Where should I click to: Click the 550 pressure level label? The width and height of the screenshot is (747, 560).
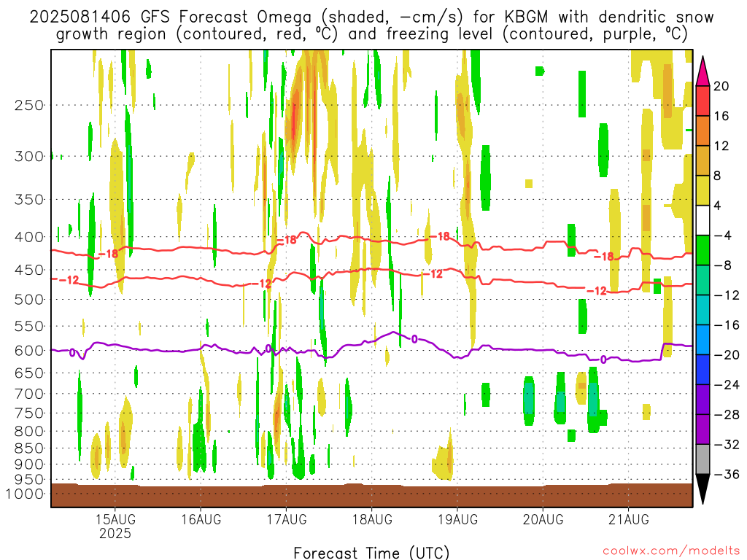pos(29,326)
